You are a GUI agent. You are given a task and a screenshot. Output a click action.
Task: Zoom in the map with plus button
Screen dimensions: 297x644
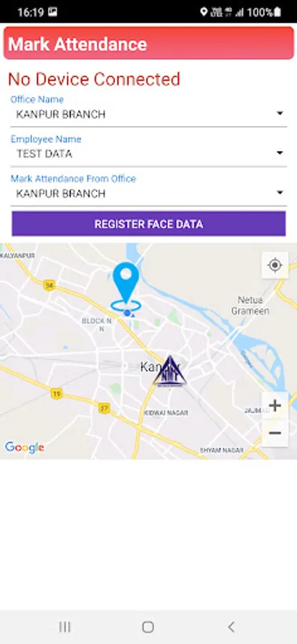[275, 406]
